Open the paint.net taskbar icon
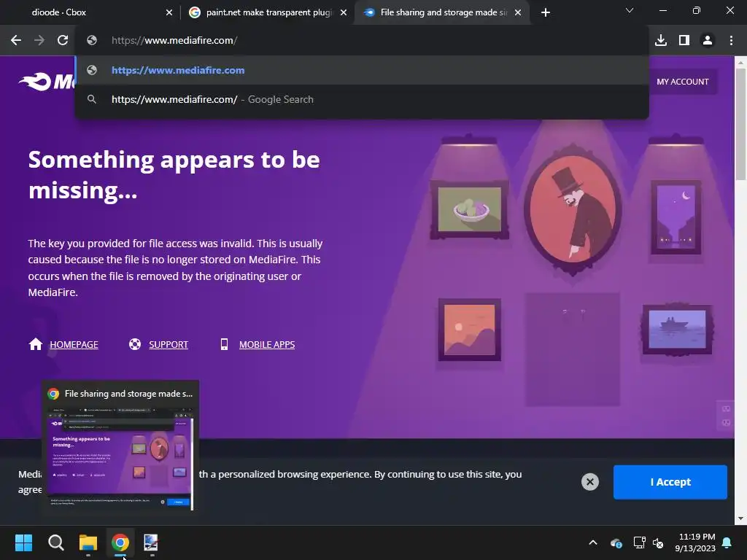 (x=152, y=542)
